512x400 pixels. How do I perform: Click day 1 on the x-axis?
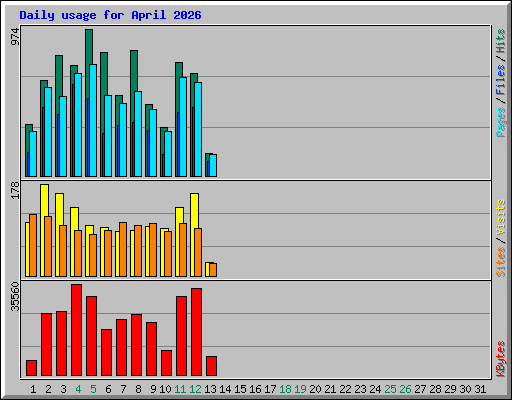tap(33, 389)
